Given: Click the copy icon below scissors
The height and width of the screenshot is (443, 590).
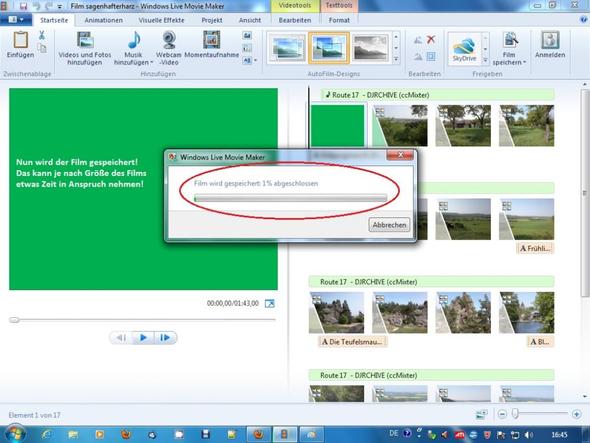Looking at the screenshot, I should 42,48.
